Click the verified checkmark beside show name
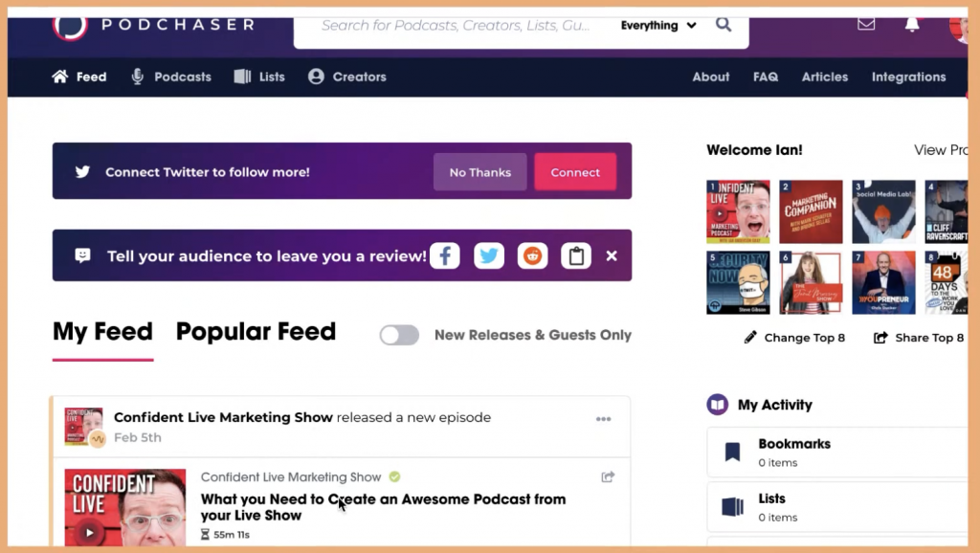 [x=394, y=476]
